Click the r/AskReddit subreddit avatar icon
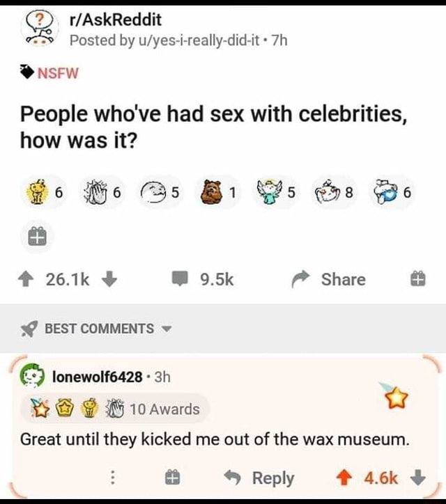The height and width of the screenshot is (504, 446). [36, 27]
